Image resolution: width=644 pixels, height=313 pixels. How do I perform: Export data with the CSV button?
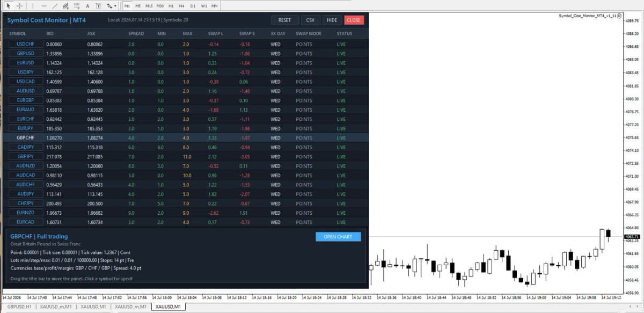coord(310,20)
